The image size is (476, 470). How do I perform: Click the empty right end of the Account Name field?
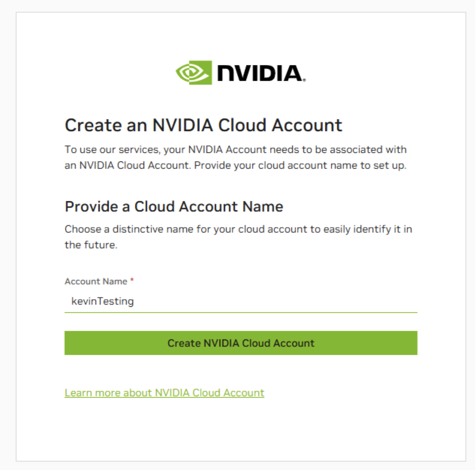point(375,301)
